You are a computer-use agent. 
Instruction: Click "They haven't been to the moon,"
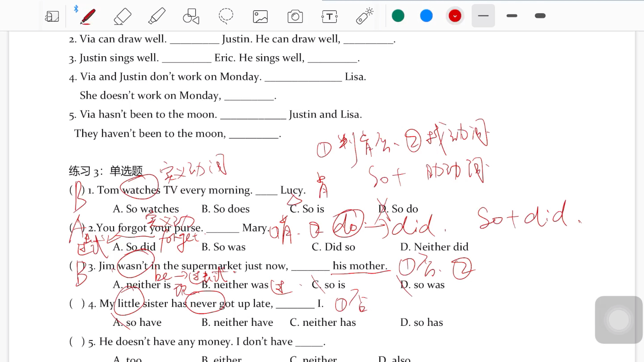click(x=150, y=134)
